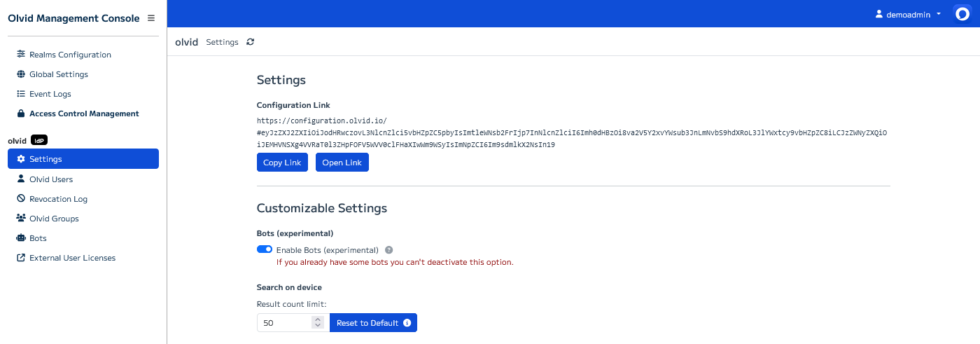980x344 pixels.
Task: Click the Realms Configuration sliders icon
Action: pos(21,55)
